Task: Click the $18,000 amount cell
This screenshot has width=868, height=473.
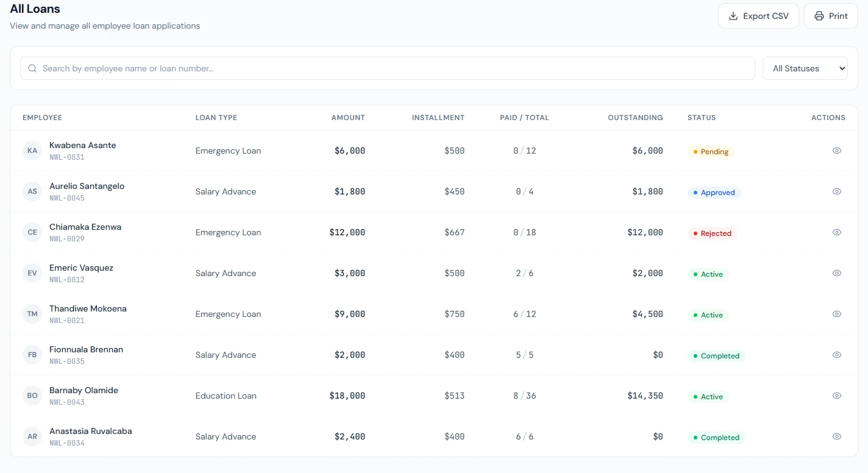Action: (347, 396)
